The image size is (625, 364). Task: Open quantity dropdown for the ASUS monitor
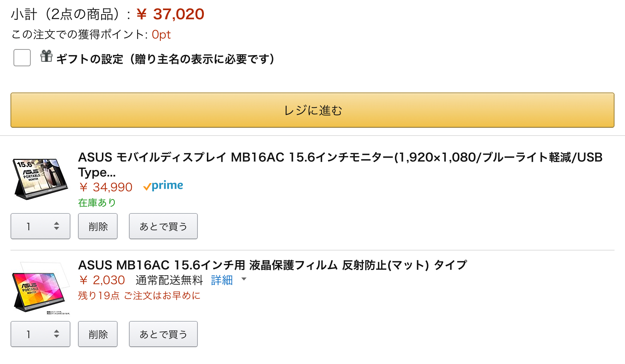tap(40, 226)
